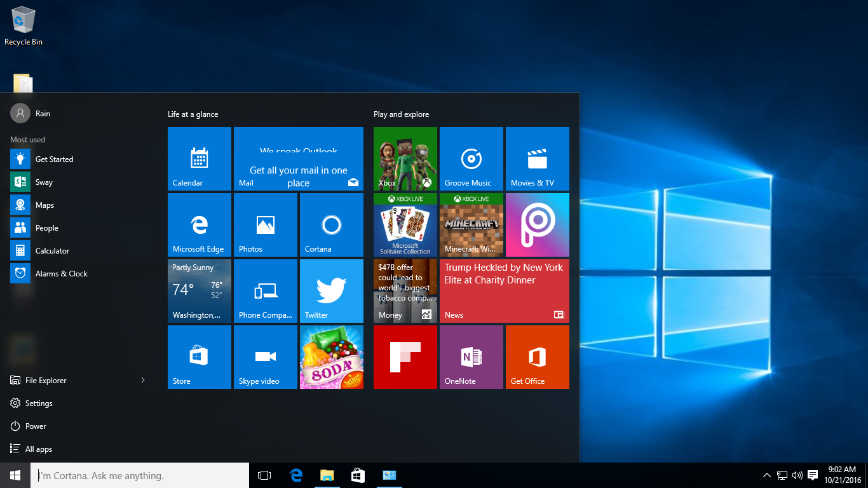Click the Rain user account

31,114
